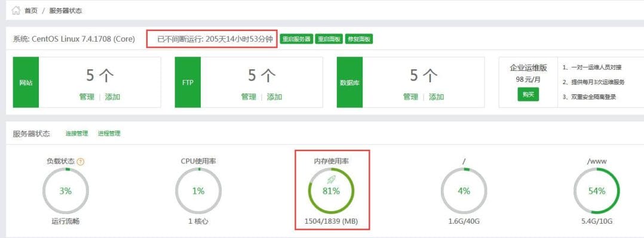The image size is (644, 238).
Task: Click the help icon beside 负载状态
Action: (x=81, y=162)
